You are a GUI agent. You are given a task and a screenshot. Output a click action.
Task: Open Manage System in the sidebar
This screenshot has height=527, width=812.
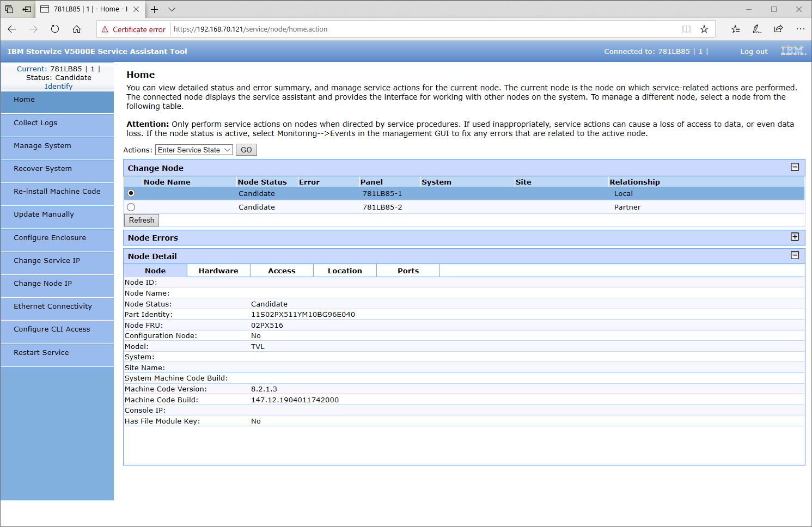[57, 148]
